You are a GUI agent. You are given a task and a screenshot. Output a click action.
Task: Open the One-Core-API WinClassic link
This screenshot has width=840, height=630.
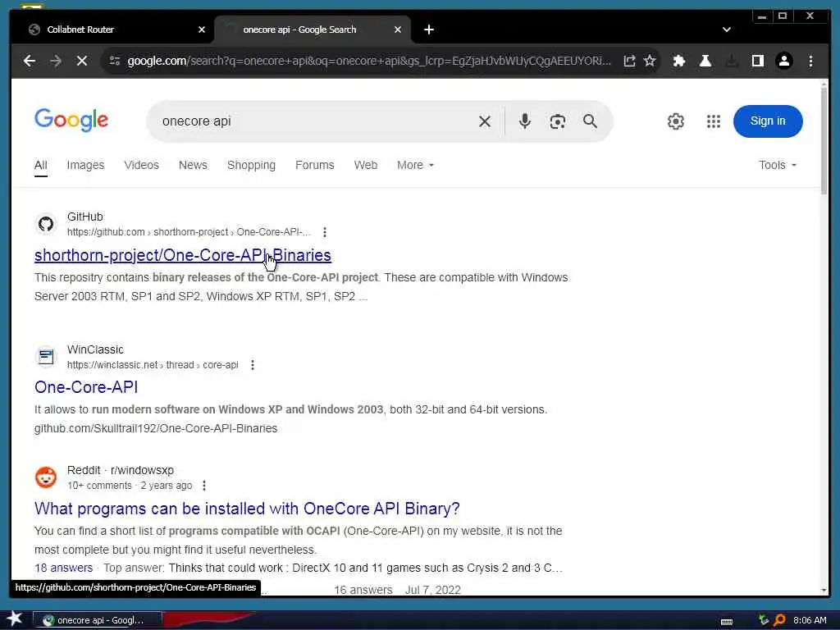tap(86, 387)
